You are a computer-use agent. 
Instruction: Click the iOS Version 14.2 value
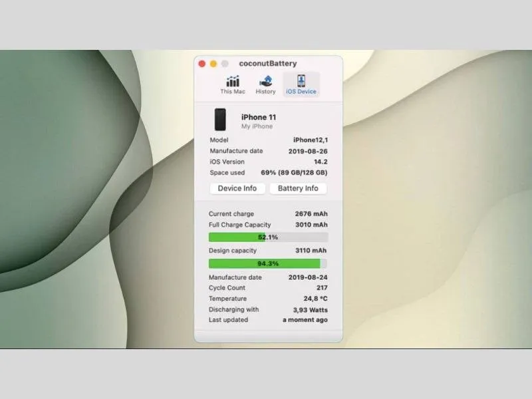[321, 162]
